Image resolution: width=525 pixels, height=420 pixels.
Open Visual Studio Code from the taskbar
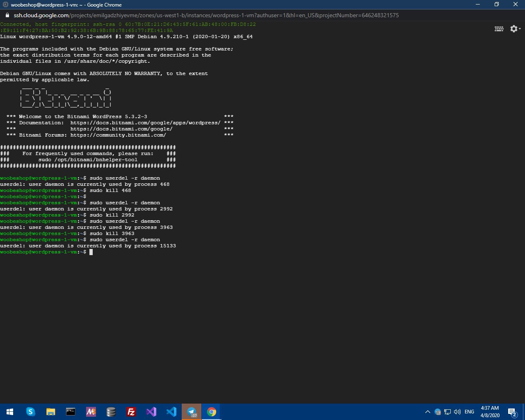[x=171, y=412]
